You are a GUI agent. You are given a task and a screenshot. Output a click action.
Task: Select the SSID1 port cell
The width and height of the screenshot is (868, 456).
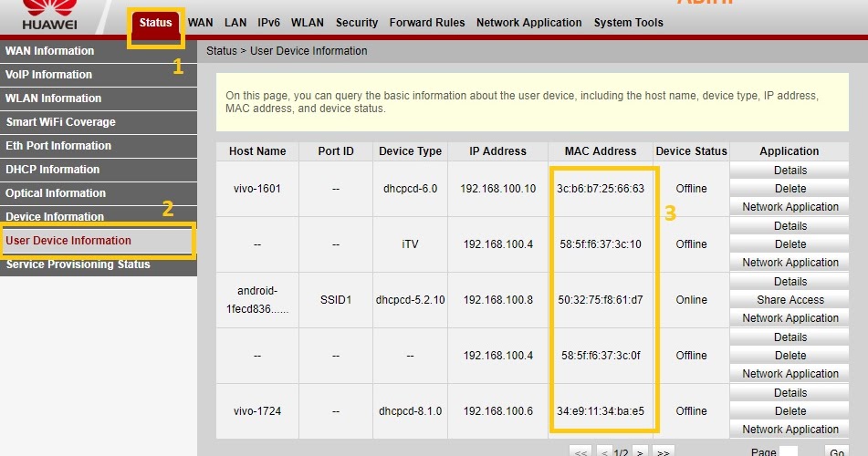(x=336, y=300)
